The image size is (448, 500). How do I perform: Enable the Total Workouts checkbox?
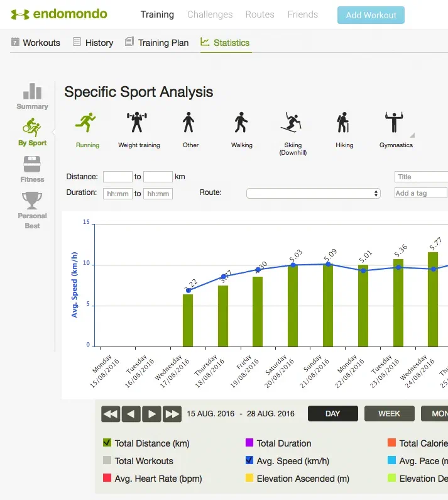click(107, 461)
